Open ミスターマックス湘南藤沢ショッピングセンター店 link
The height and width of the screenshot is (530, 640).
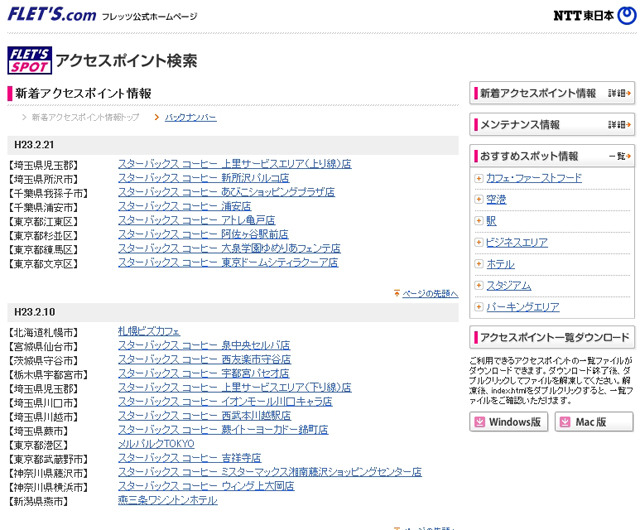point(270,472)
